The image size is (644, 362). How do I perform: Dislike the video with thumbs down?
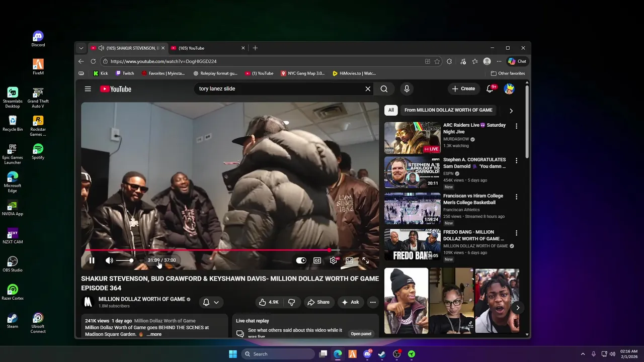pyautogui.click(x=291, y=302)
